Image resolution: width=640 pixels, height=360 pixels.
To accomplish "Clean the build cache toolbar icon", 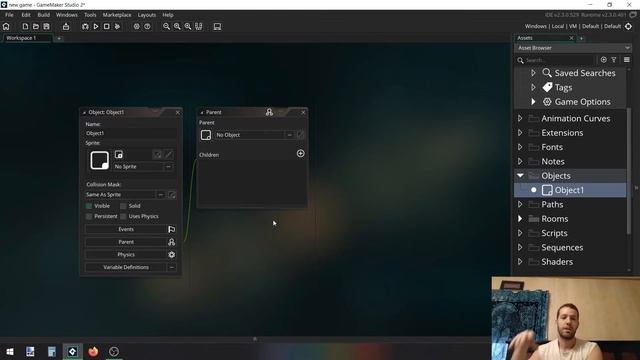I will click(117, 27).
